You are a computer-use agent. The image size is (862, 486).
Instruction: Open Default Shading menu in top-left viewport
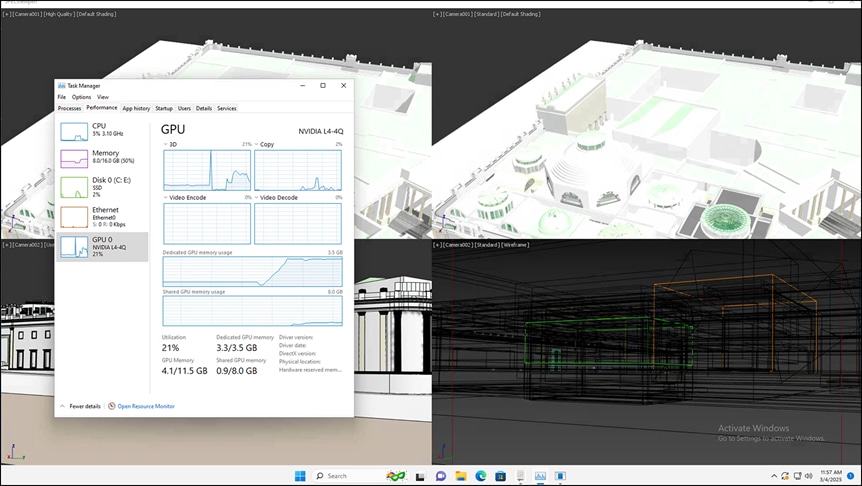click(x=96, y=14)
